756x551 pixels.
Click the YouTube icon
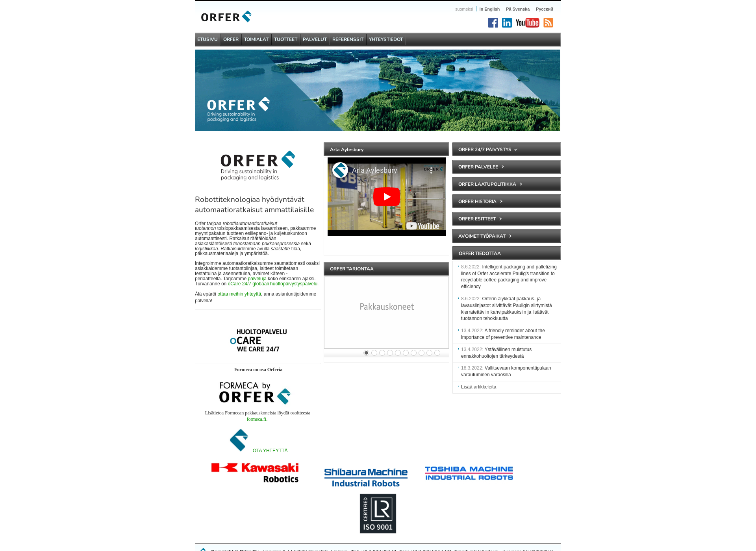(x=526, y=23)
